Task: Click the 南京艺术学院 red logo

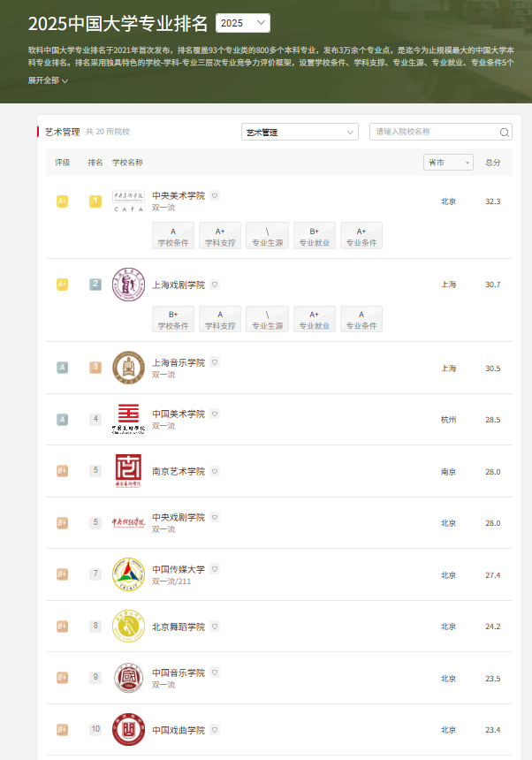Action: click(128, 471)
